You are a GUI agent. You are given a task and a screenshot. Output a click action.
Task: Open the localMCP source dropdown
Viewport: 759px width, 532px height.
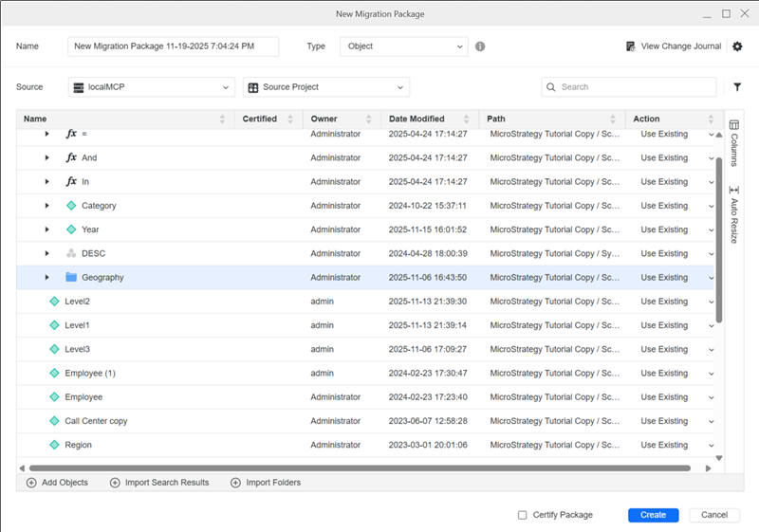tap(152, 87)
